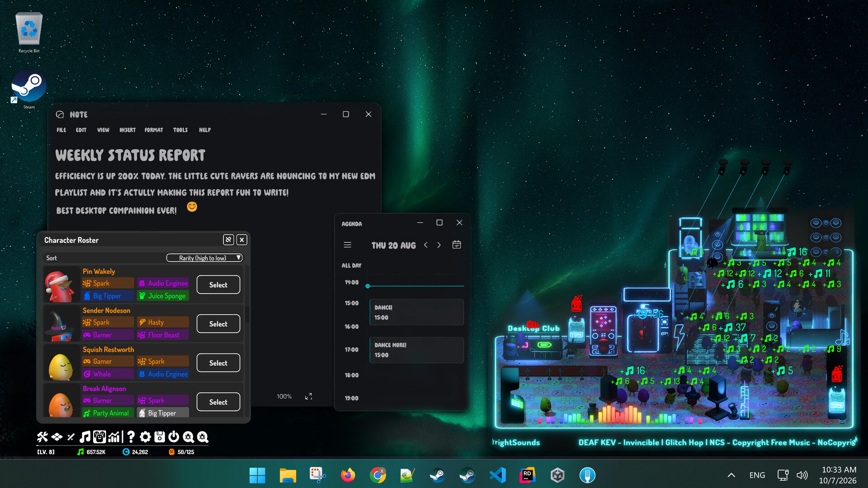
Task: Open the Sort dropdown Rarity (high to low)
Action: coord(204,258)
